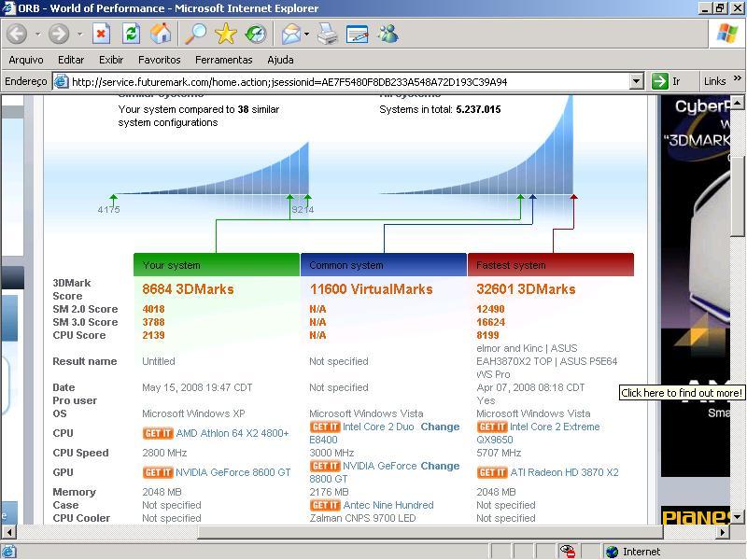Screen dimensions: 747x560
Task: Click GET IT badge for Antec Nine Hundred
Action: (325, 505)
